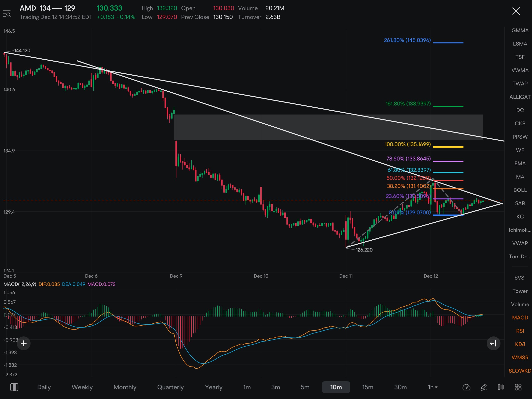
Task: Select the 30m interval
Action: 400,387
